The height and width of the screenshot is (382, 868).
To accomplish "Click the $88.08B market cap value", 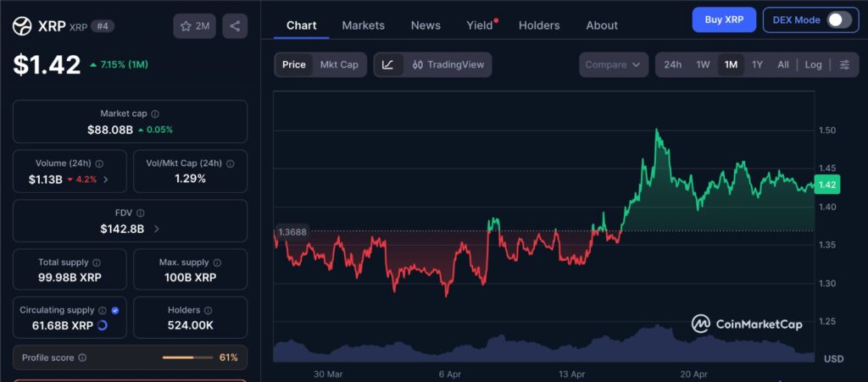I will point(110,130).
